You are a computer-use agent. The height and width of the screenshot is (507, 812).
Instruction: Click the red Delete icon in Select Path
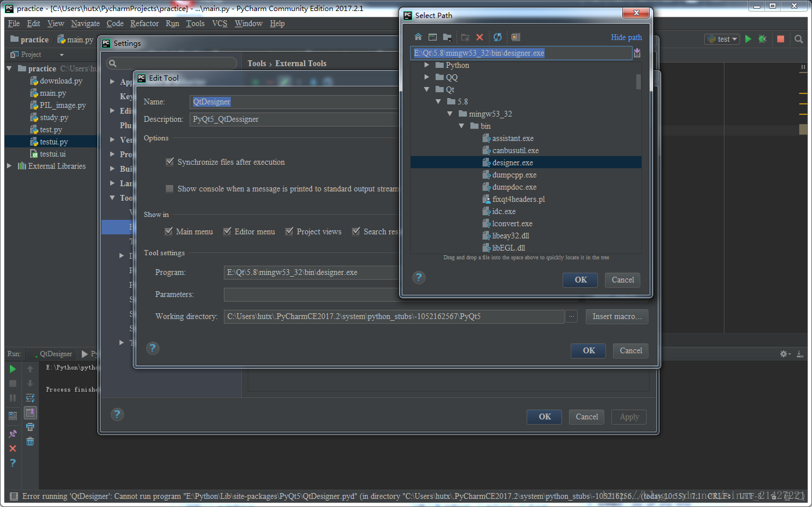[x=480, y=37]
